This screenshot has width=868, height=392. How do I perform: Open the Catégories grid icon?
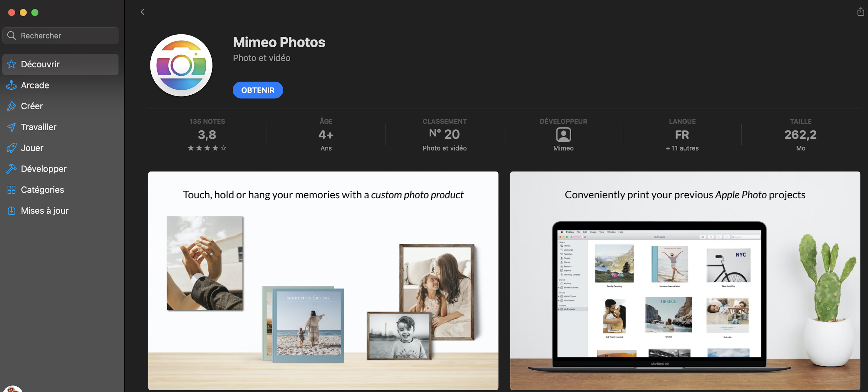(12, 190)
